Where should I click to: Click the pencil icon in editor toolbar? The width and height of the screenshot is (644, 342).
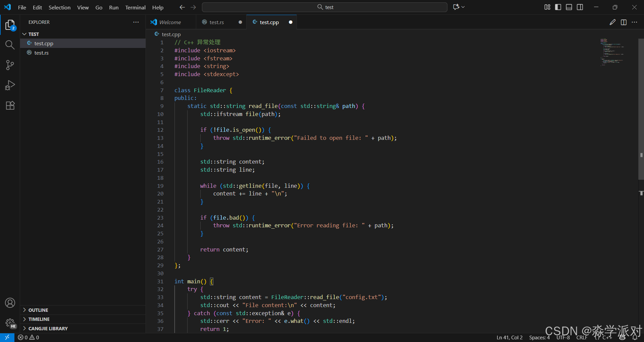[612, 22]
